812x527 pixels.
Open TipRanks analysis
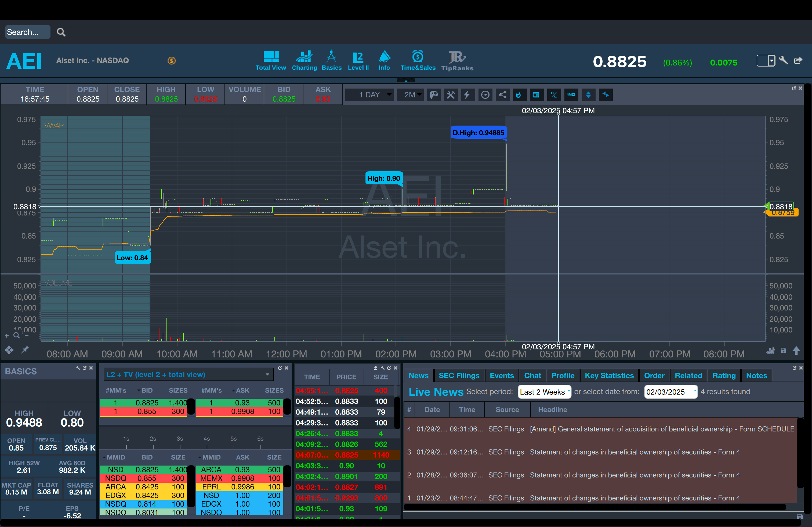click(457, 61)
